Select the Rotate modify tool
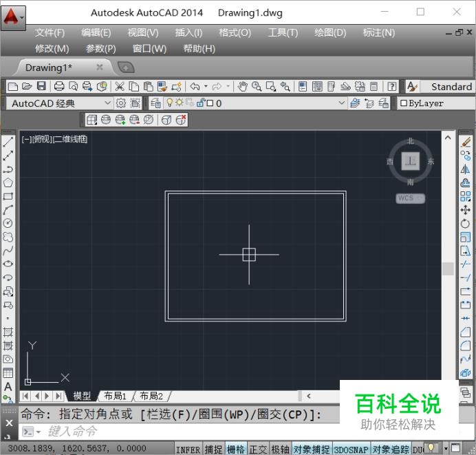Screen dimensions: 476x455 (465, 223)
